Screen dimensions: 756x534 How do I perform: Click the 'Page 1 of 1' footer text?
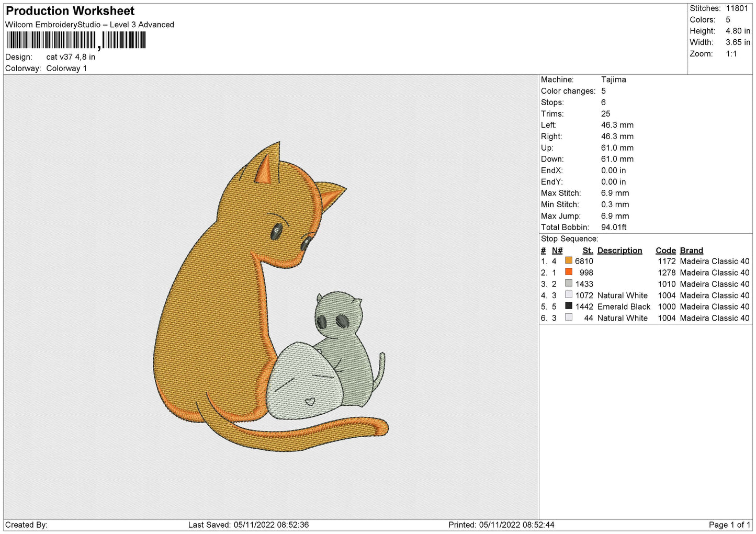[x=729, y=525]
